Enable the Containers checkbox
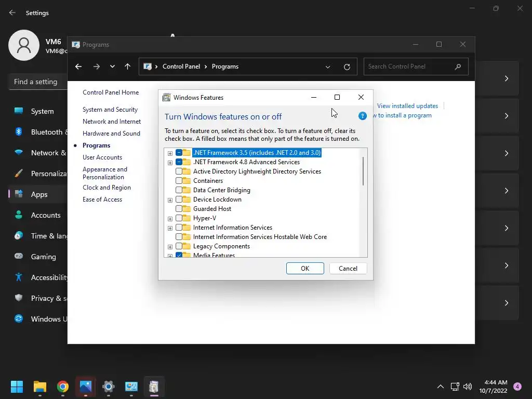This screenshot has width=532, height=399. coord(179,180)
